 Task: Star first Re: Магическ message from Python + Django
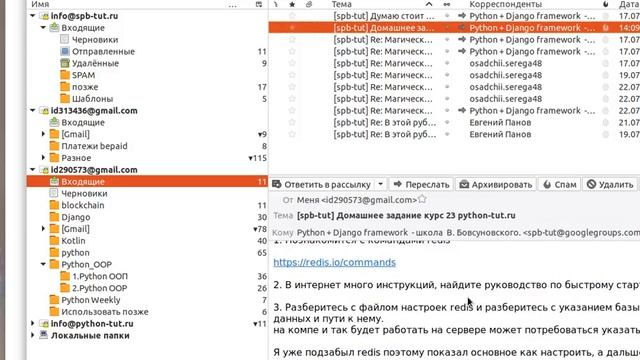coord(292,40)
